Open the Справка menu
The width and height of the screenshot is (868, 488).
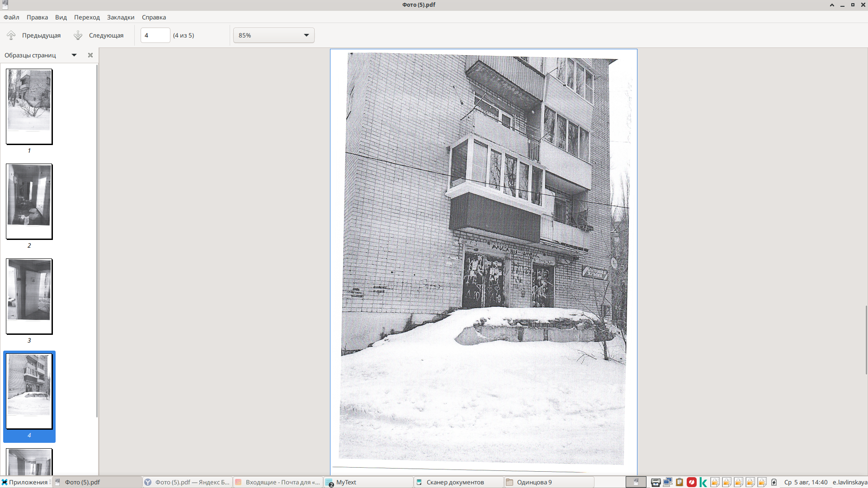154,17
